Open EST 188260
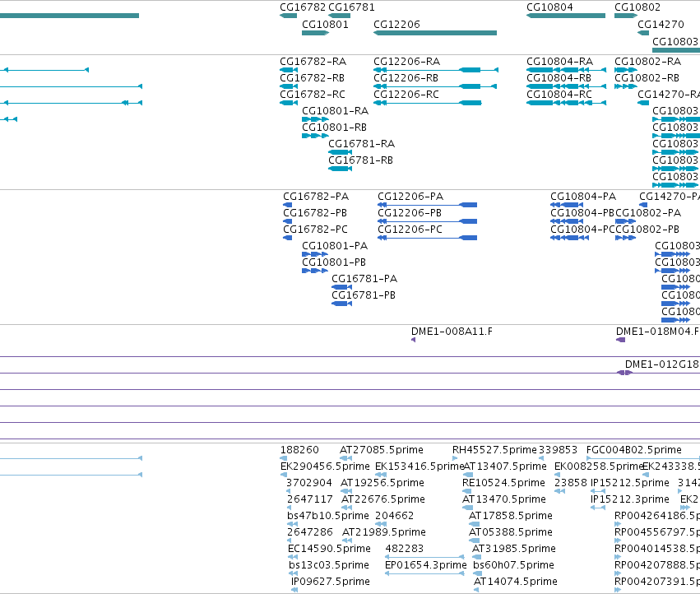The image size is (700, 594). coord(299,450)
